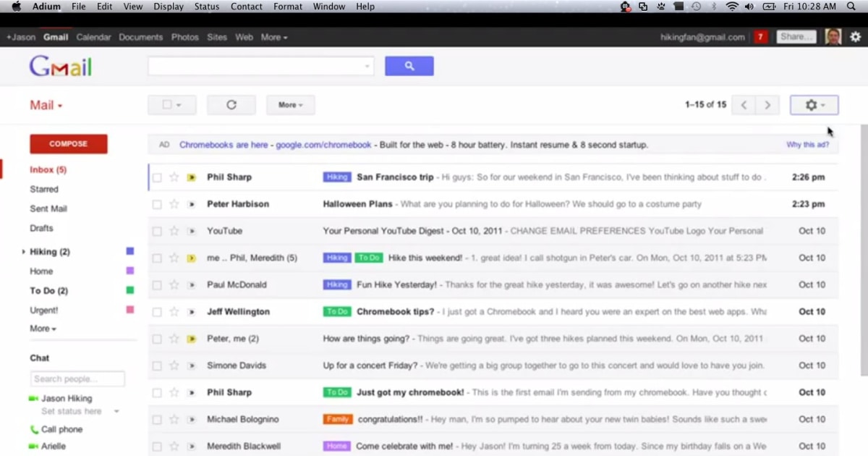The width and height of the screenshot is (868, 456).
Task: Click the Wi-Fi icon in the menu bar
Action: 732,7
